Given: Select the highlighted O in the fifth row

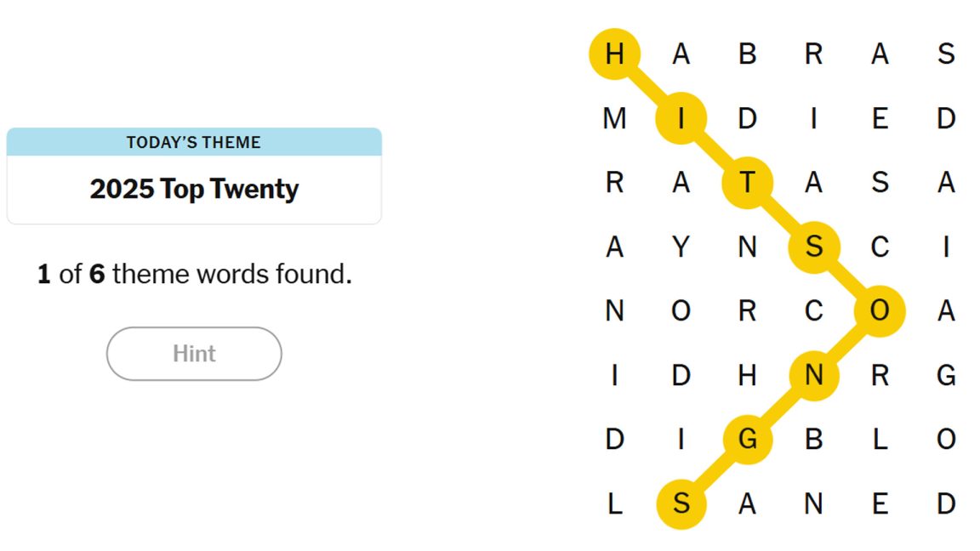Looking at the screenshot, I should click(880, 311).
